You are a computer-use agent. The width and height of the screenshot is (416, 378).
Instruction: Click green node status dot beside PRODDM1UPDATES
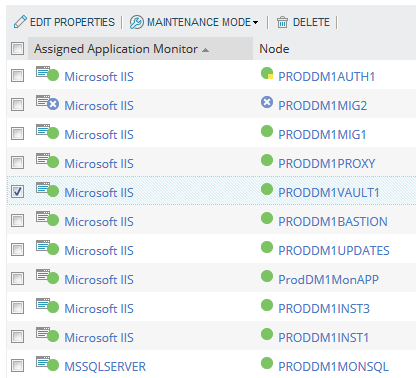pos(267,247)
